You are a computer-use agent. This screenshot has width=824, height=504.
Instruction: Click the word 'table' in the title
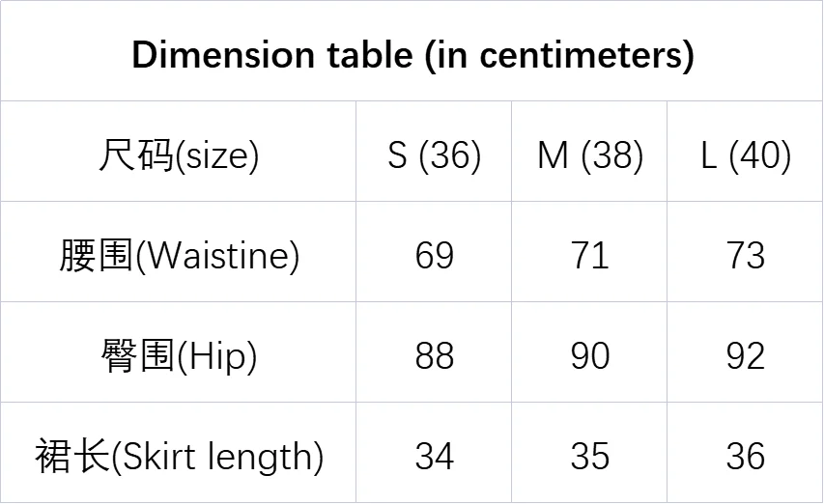click(x=365, y=55)
